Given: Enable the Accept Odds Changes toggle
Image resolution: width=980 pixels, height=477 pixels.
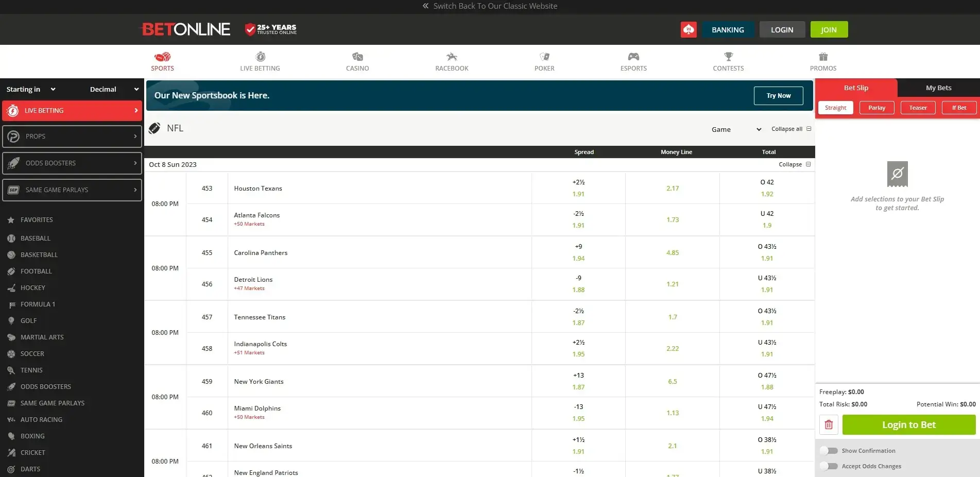Looking at the screenshot, I should coord(829,466).
